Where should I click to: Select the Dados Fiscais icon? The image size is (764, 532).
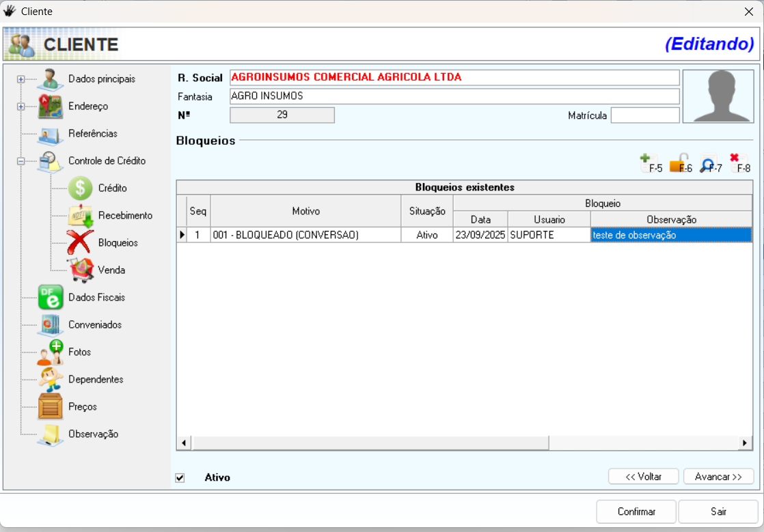(50, 298)
